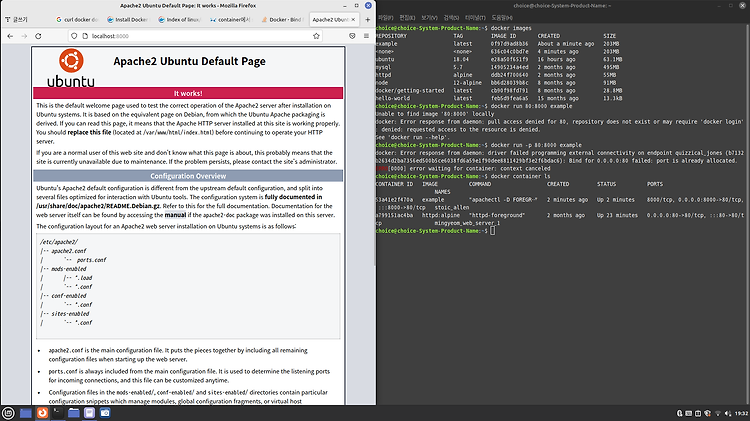Open the terminal 터미널(T) menu
Viewport: 750px width, 421px height.
click(x=475, y=18)
